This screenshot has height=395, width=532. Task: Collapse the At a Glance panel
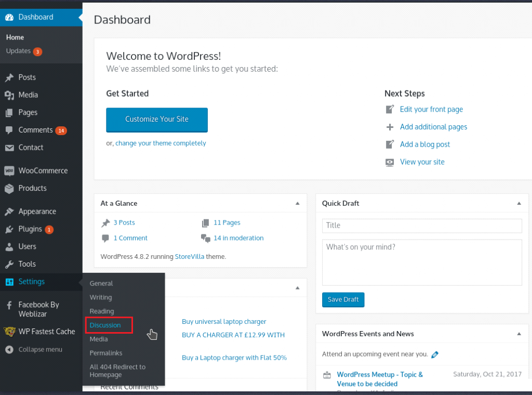(297, 203)
